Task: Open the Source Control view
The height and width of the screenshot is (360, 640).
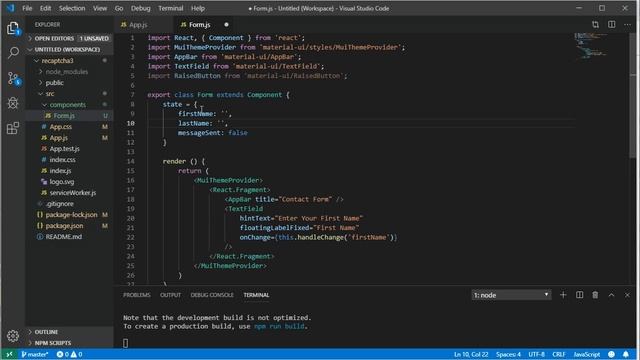Action: coord(13,78)
